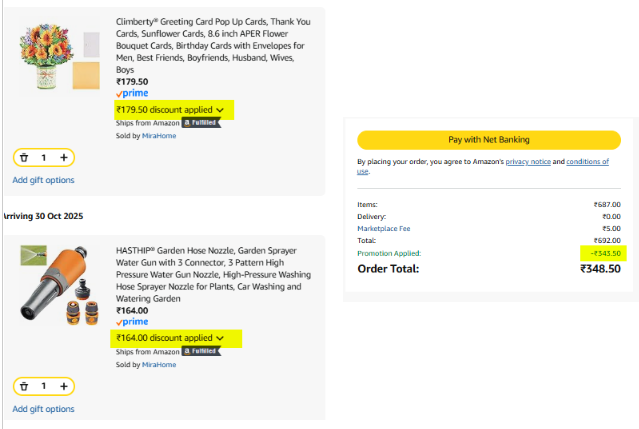This screenshot has width=639, height=429.
Task: Click Fulfilled badge on greeting card
Action: [198, 123]
